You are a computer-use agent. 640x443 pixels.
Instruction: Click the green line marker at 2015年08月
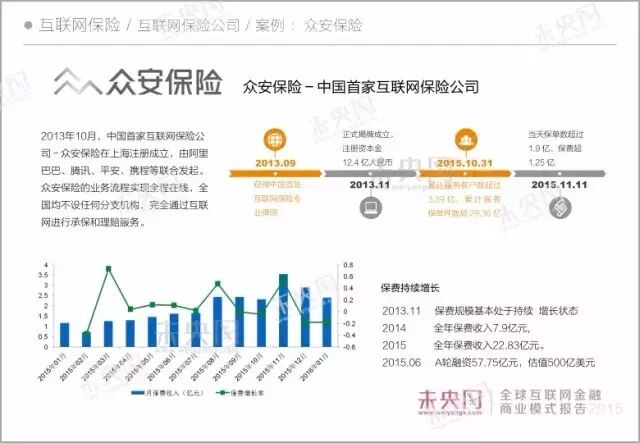coord(218,284)
